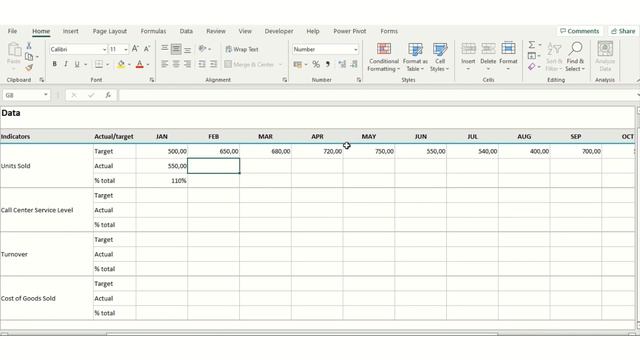Switch to the Insert tab
The image size is (640, 360).
point(71,31)
